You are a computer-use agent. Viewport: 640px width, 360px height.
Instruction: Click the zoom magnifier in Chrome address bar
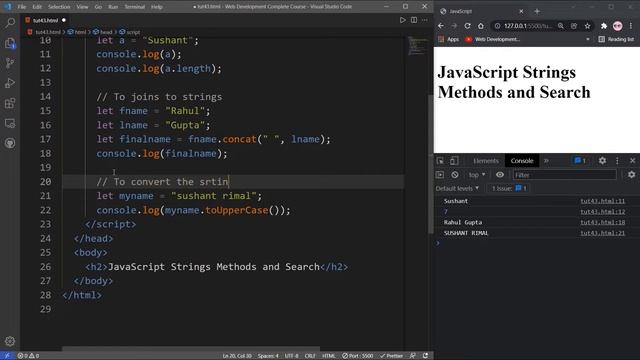(x=561, y=26)
